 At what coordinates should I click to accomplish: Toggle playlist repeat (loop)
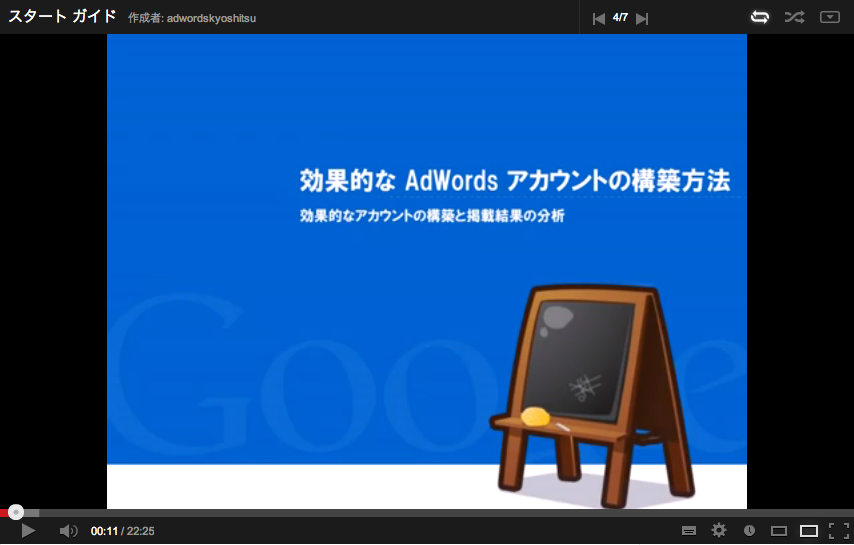click(760, 17)
